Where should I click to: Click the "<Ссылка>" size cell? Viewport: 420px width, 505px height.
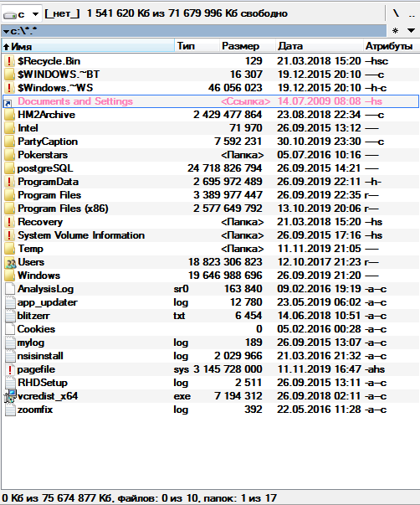pos(246,101)
